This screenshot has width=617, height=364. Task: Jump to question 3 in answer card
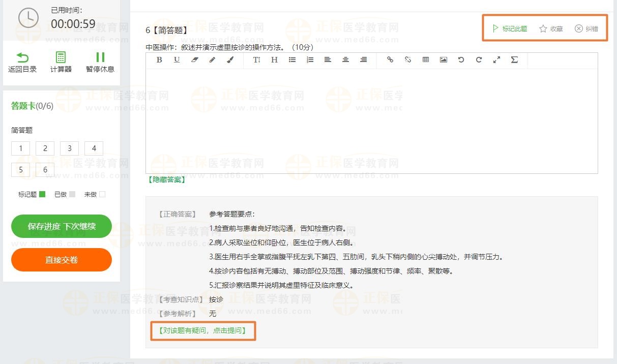click(x=69, y=148)
